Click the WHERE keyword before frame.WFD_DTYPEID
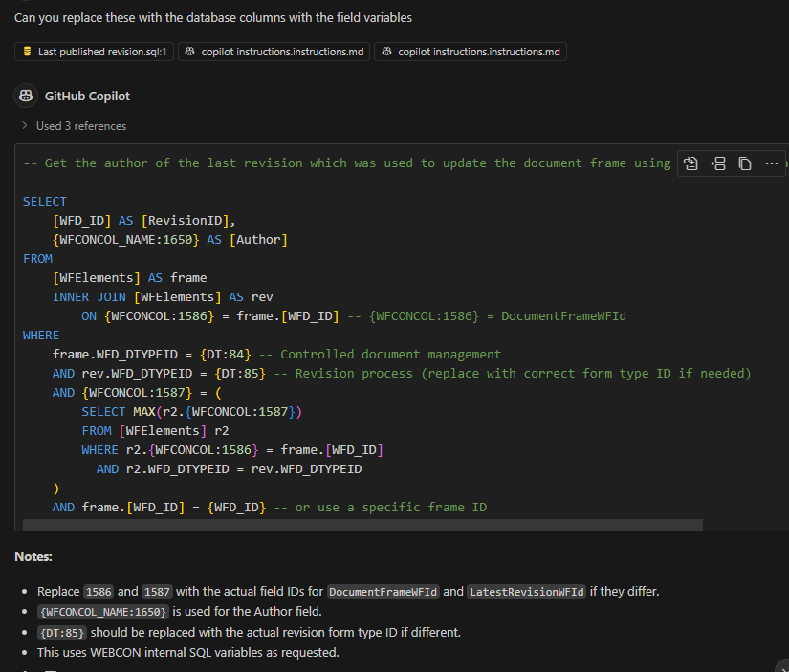The height and width of the screenshot is (672, 789). coord(41,335)
